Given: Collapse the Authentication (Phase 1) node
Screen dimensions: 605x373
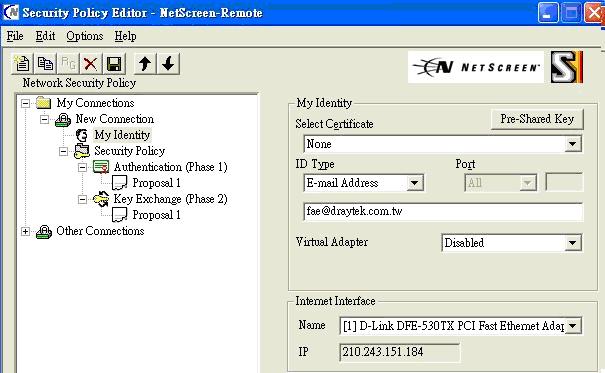Looking at the screenshot, I should 82,167.
